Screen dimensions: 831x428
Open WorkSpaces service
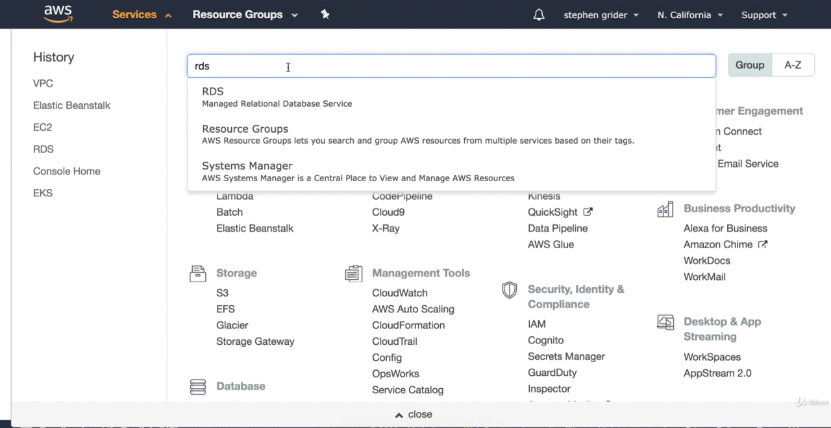[x=712, y=357]
